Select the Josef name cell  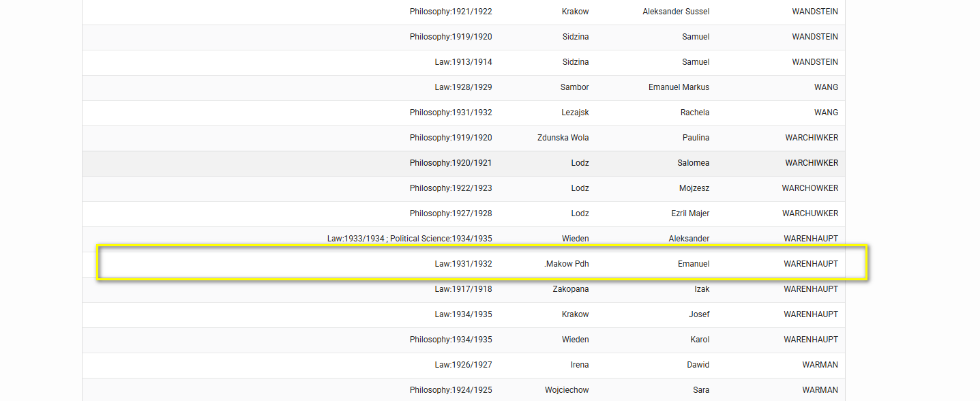[x=699, y=314]
